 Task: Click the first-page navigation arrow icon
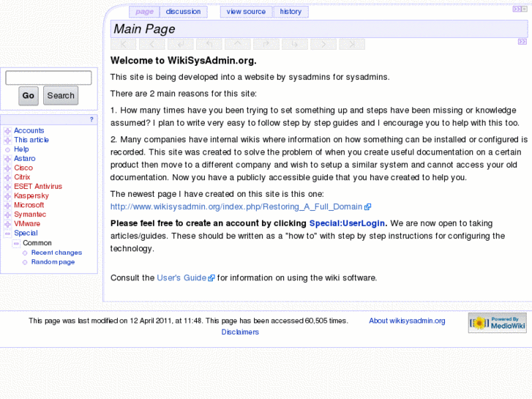coord(123,44)
